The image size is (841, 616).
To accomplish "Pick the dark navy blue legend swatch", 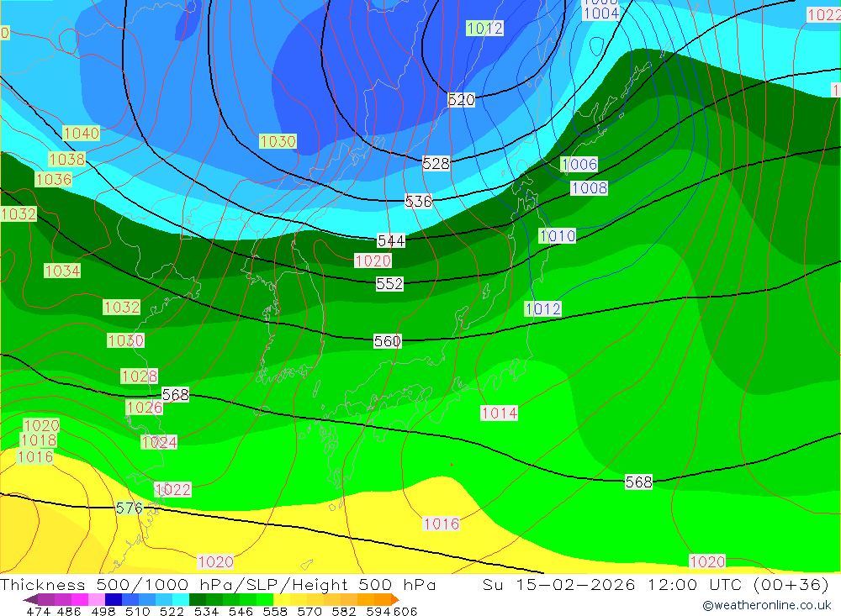I will click(114, 599).
